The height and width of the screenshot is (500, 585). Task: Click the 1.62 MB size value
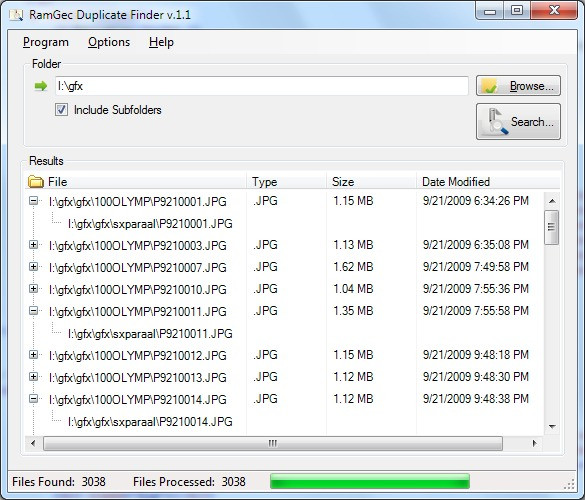click(x=353, y=267)
